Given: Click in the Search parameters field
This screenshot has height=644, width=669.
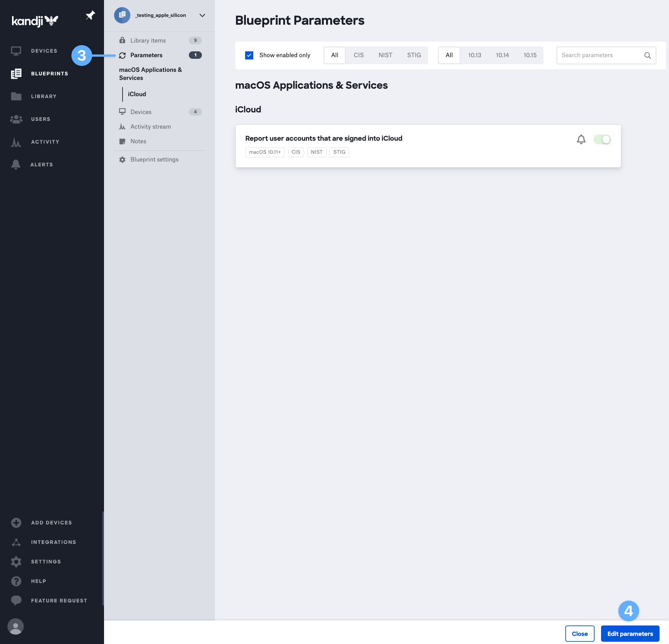Looking at the screenshot, I should pyautogui.click(x=601, y=55).
